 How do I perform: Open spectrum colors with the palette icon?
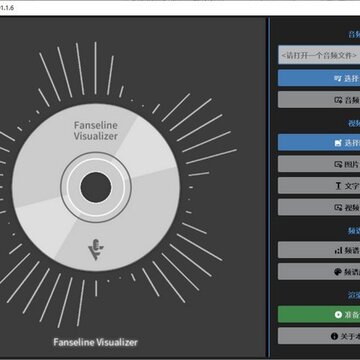(338, 272)
